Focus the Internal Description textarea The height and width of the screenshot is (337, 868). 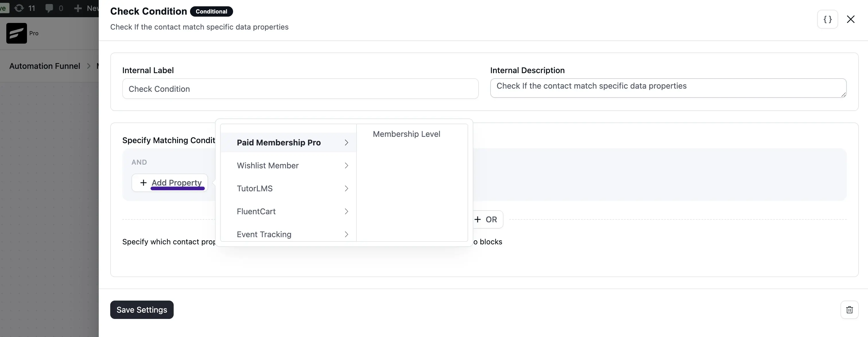pos(668,88)
